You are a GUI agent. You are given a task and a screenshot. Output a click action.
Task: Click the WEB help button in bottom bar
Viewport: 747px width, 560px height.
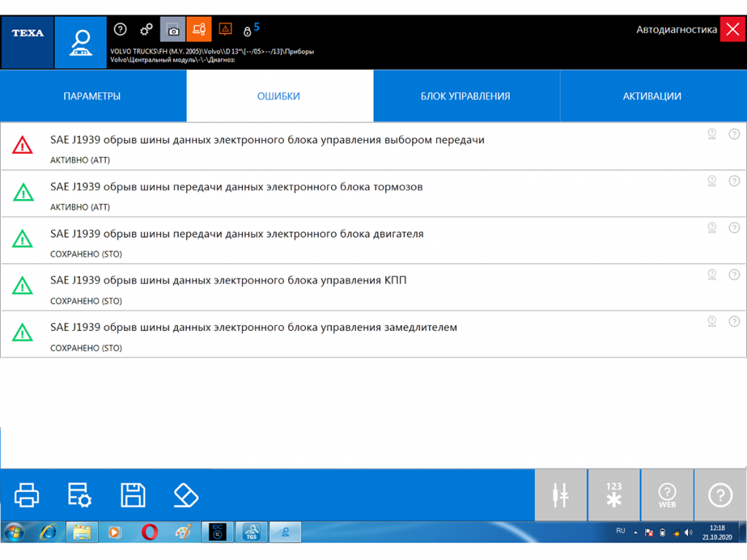(667, 495)
